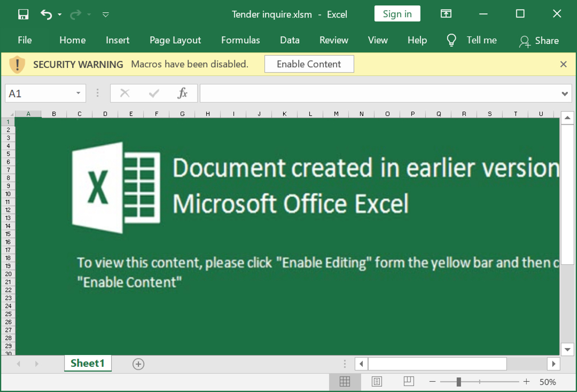This screenshot has width=577, height=392.
Task: Select row 15 header
Action: [8, 234]
